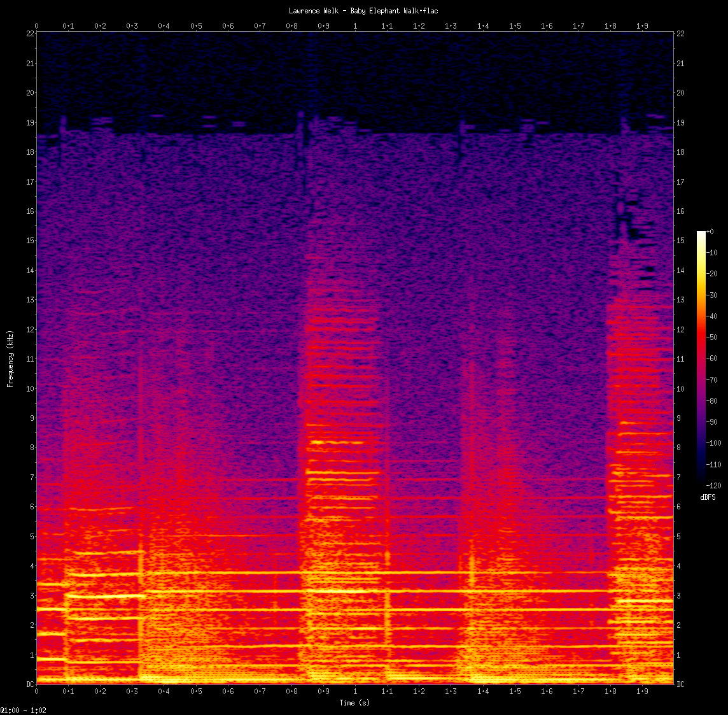Select the "-50" value on the color scale
Image resolution: width=728 pixels, height=715 pixels.
pos(711,337)
